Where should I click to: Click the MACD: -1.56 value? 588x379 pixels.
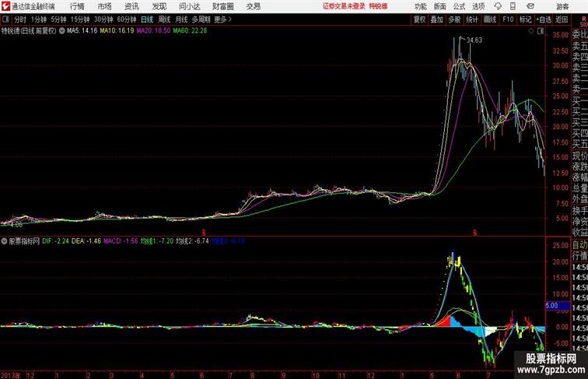(121, 241)
